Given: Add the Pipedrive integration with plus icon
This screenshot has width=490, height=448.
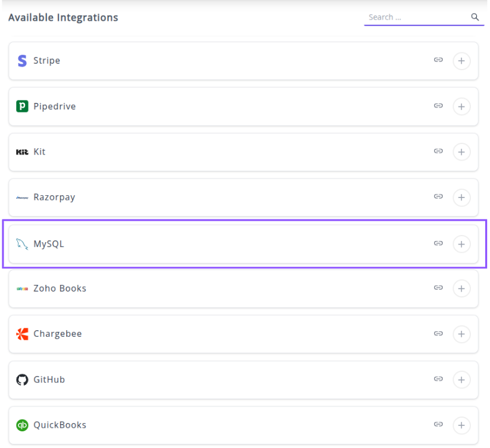Looking at the screenshot, I should click(461, 106).
